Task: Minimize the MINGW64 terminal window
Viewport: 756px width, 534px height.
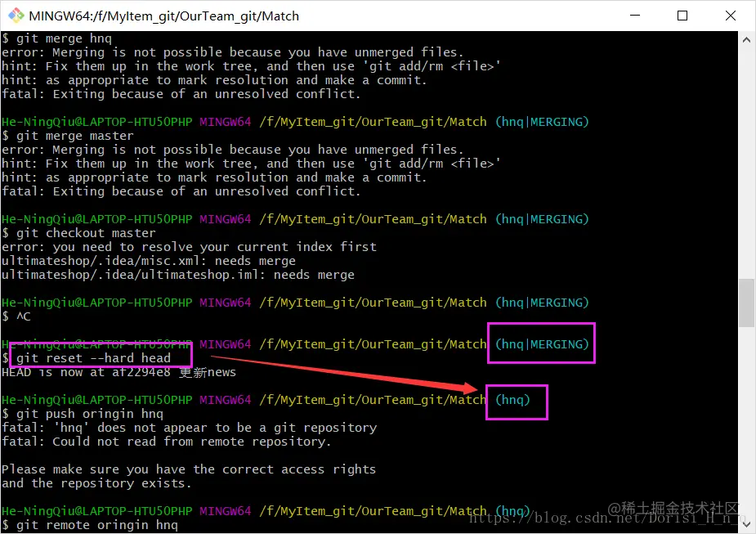Action: pyautogui.click(x=635, y=16)
